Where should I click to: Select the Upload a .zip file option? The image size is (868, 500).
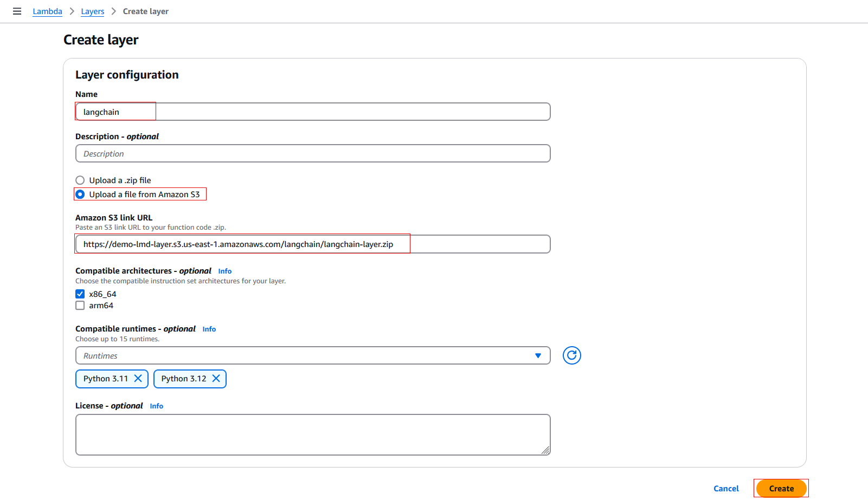tap(80, 180)
